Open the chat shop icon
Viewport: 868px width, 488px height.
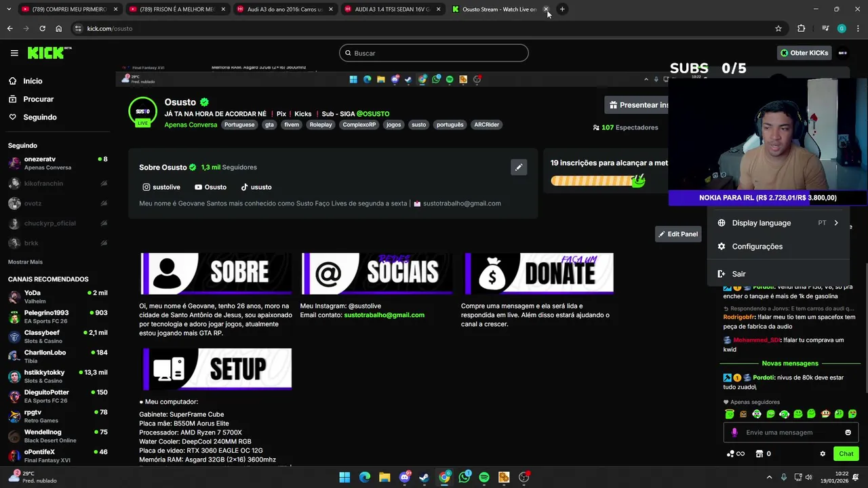[x=759, y=454]
